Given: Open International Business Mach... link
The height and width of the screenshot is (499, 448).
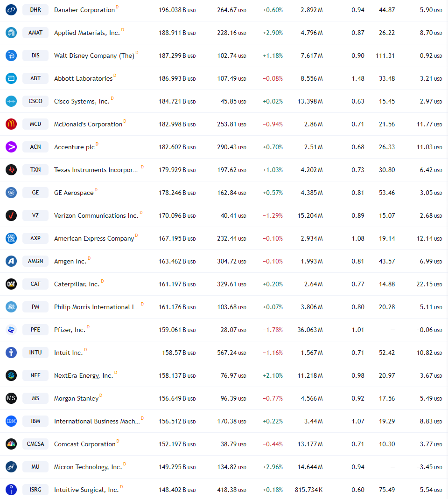Looking at the screenshot, I should (97, 421).
